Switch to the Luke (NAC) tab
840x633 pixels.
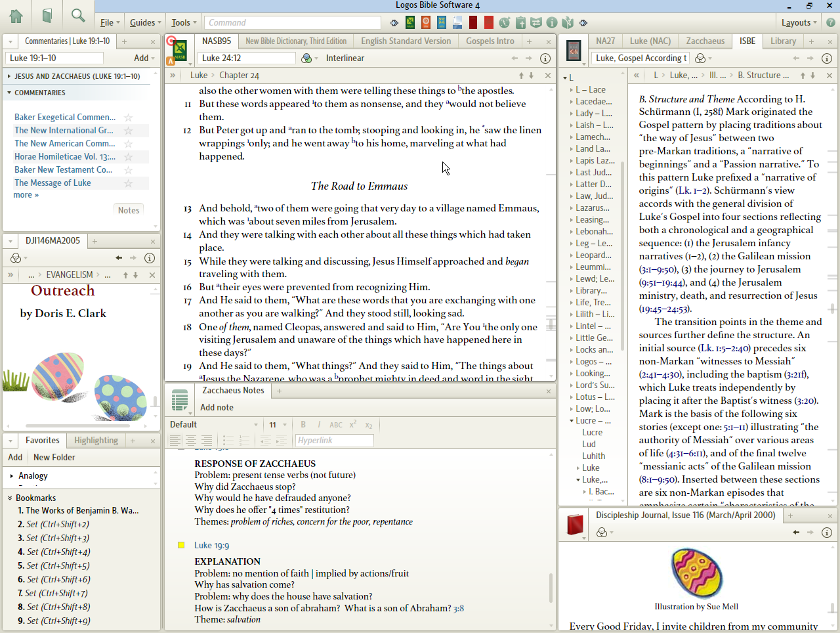click(650, 41)
